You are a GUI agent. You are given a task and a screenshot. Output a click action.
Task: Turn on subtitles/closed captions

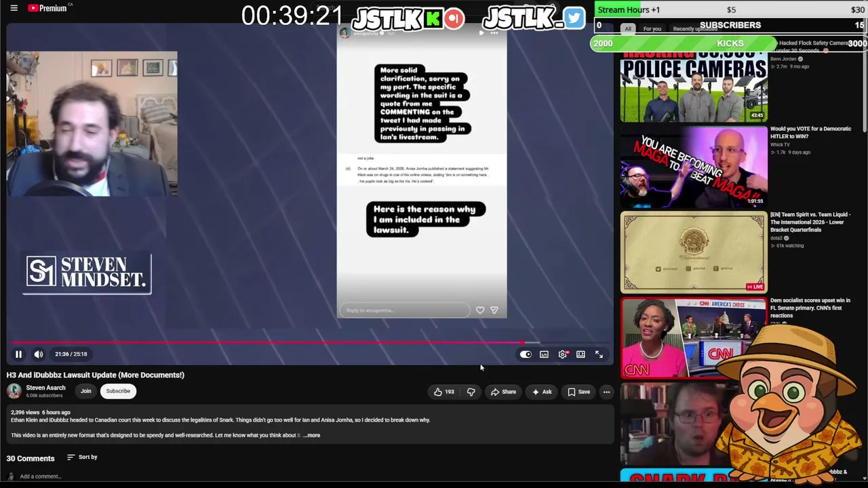click(x=544, y=354)
